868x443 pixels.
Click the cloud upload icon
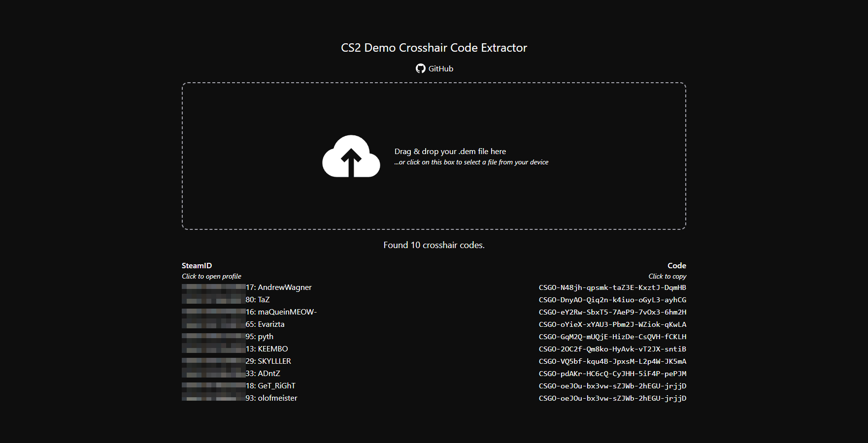point(351,156)
